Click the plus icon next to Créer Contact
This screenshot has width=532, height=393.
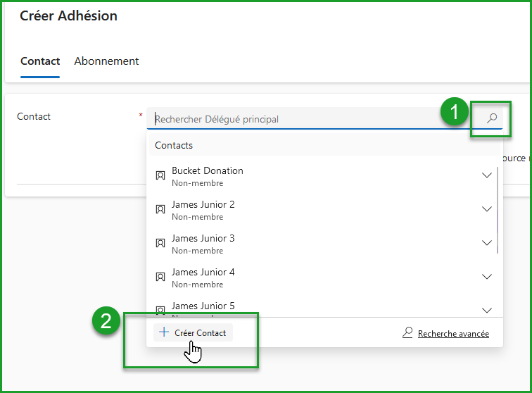click(x=164, y=332)
